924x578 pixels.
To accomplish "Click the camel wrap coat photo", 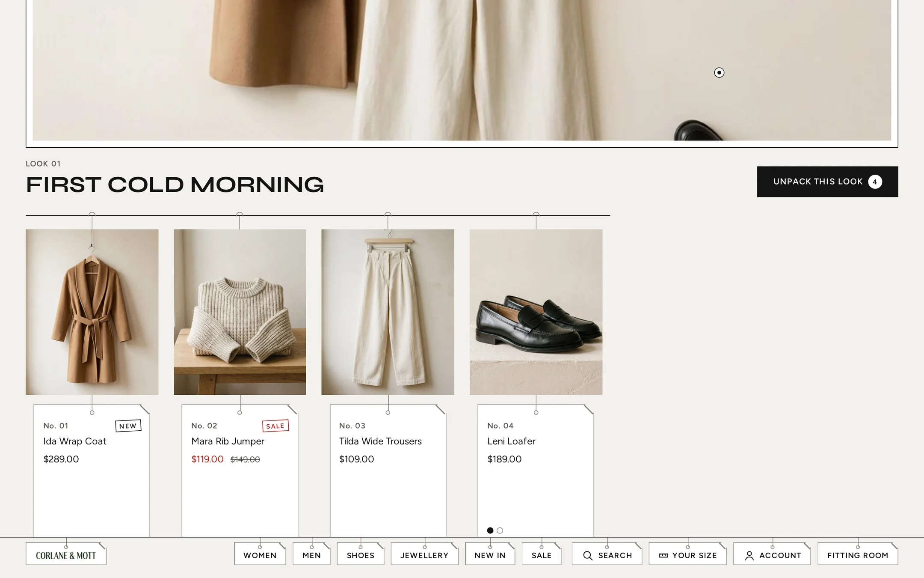I will pyautogui.click(x=92, y=312).
